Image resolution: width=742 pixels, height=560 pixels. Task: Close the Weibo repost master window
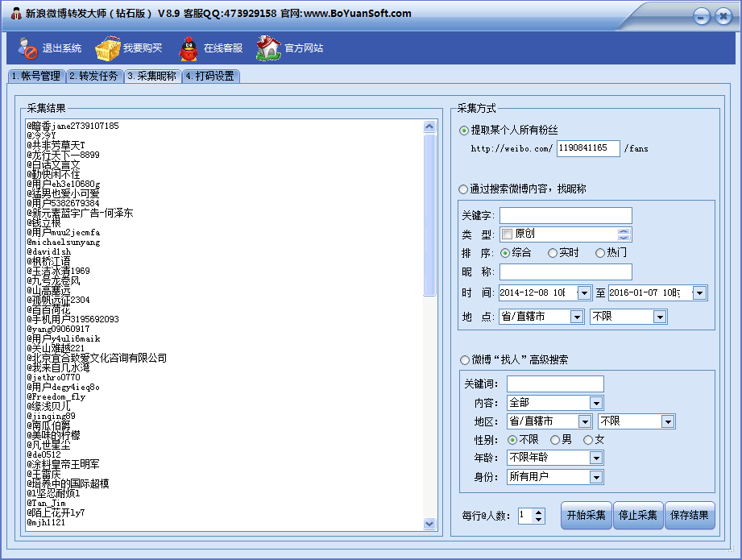[723, 17]
